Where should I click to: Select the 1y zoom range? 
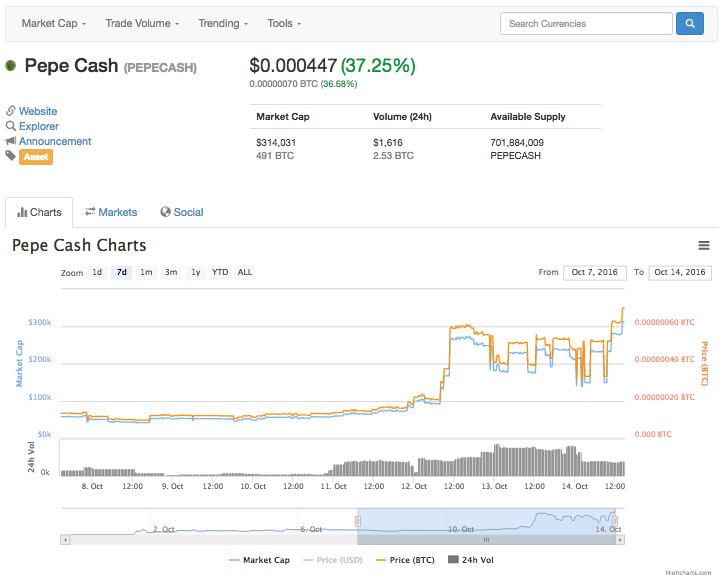click(x=196, y=273)
